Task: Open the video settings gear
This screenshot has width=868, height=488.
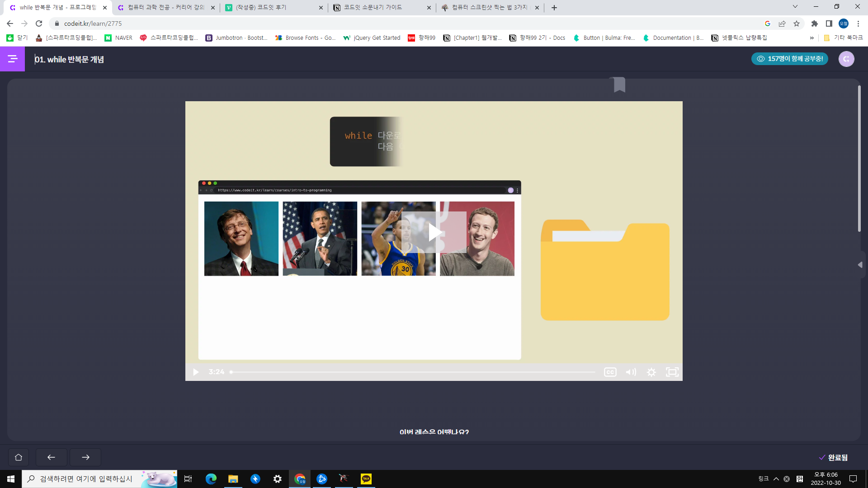Action: click(651, 372)
